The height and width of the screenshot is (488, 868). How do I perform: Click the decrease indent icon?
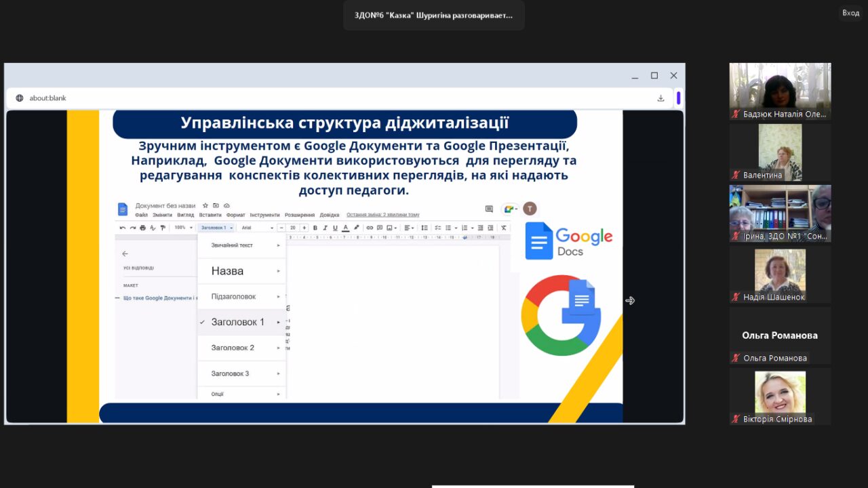481,228
